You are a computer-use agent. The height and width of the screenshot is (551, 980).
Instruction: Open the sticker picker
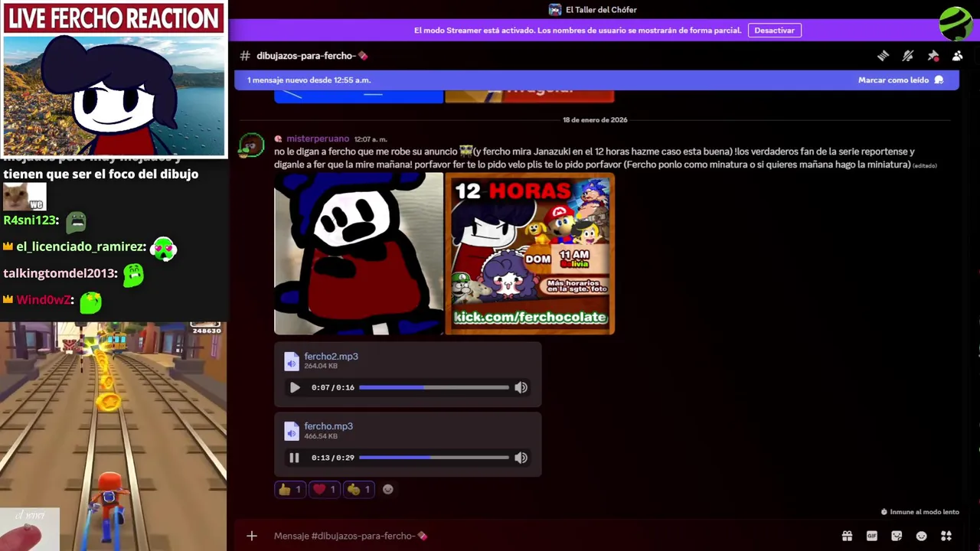pyautogui.click(x=897, y=536)
